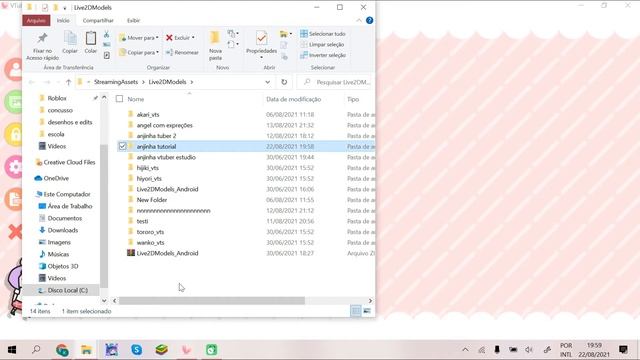Switch to the Exibir ribbon tab
This screenshot has height=360, width=640.
[x=133, y=20]
